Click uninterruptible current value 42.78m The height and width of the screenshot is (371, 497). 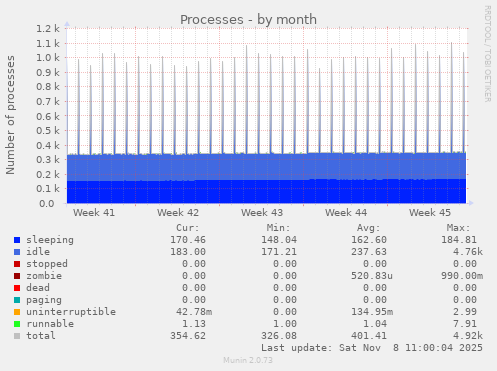coord(194,312)
